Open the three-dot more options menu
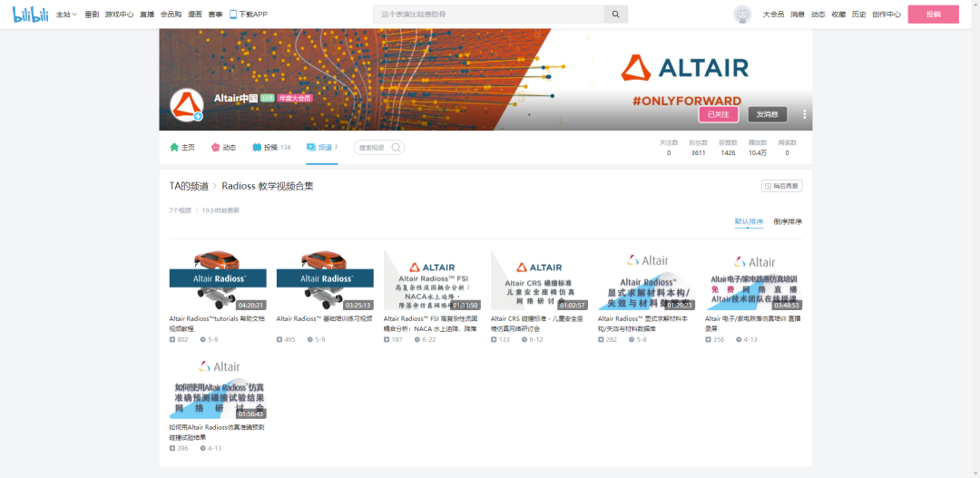Viewport: 980px width, 478px height. 804,114
